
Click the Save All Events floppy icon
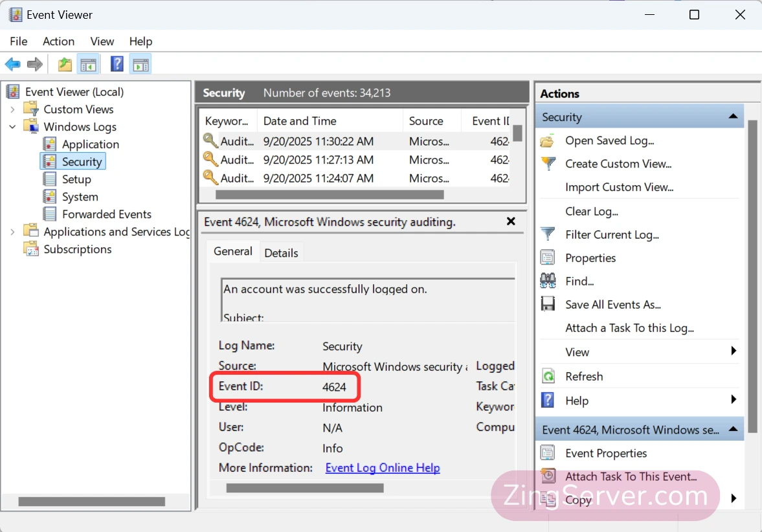548,304
